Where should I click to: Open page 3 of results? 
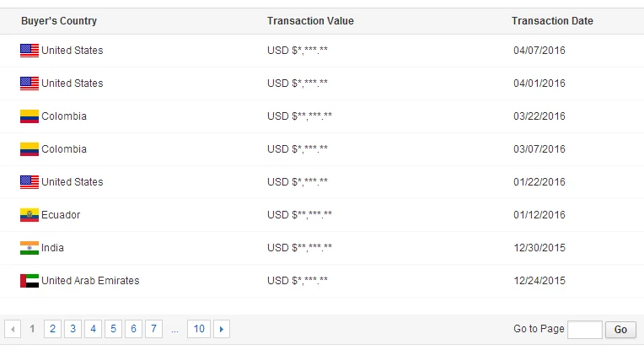[x=73, y=330]
